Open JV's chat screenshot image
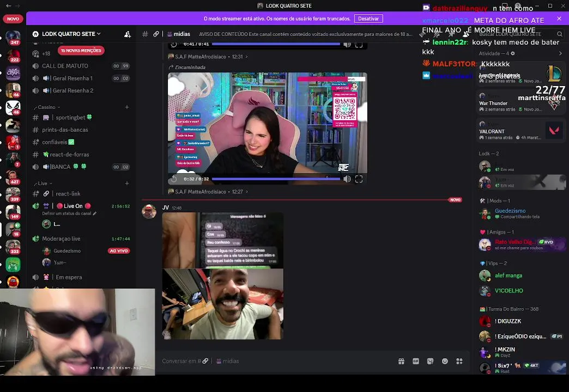This screenshot has width=569, height=392. point(222,240)
